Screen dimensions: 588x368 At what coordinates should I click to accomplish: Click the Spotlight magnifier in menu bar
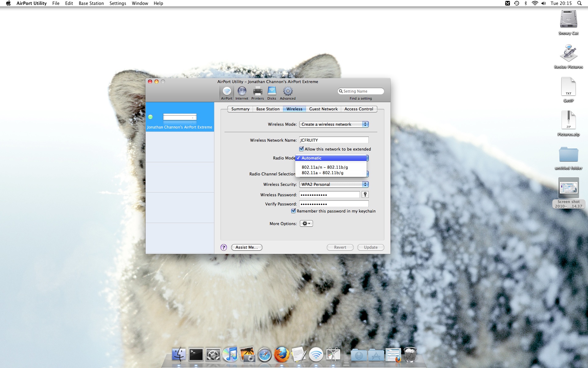pyautogui.click(x=579, y=3)
